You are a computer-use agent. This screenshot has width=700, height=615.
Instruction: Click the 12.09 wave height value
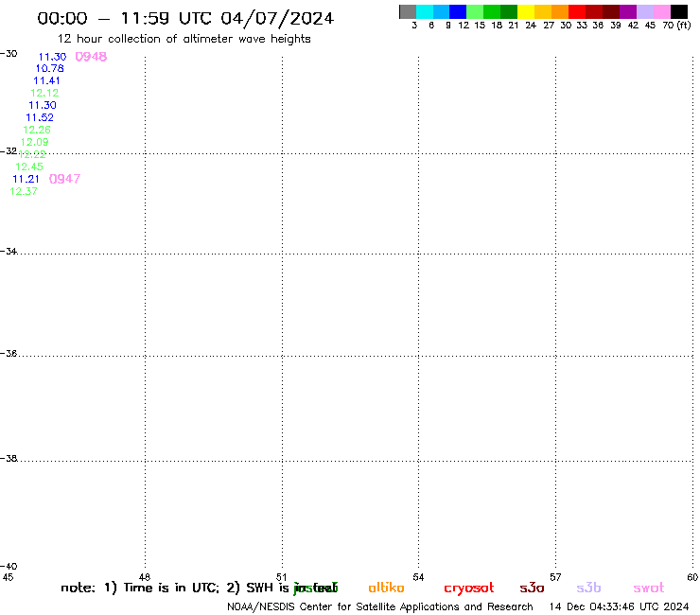click(x=34, y=142)
